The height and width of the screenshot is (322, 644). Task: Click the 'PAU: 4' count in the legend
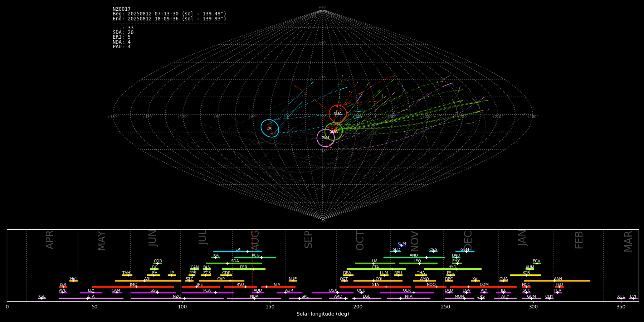click(x=122, y=47)
